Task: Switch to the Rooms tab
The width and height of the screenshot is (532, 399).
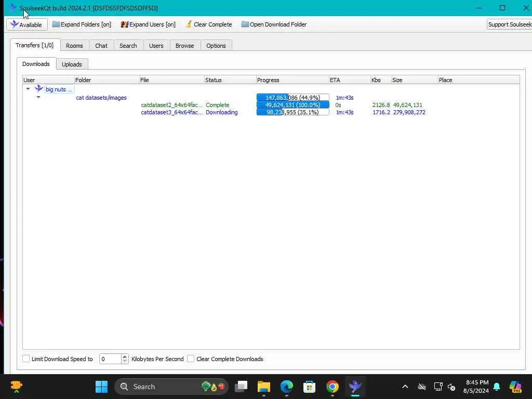Action: click(x=74, y=46)
